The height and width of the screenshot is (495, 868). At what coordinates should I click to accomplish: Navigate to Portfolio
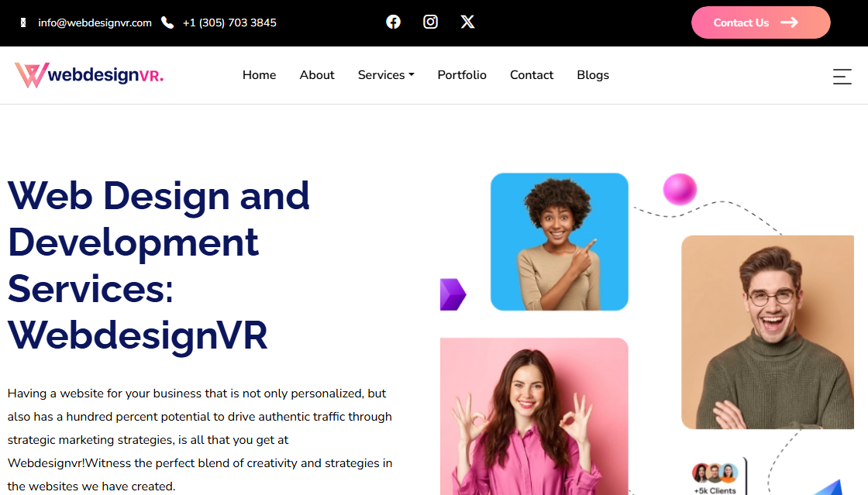(x=462, y=75)
